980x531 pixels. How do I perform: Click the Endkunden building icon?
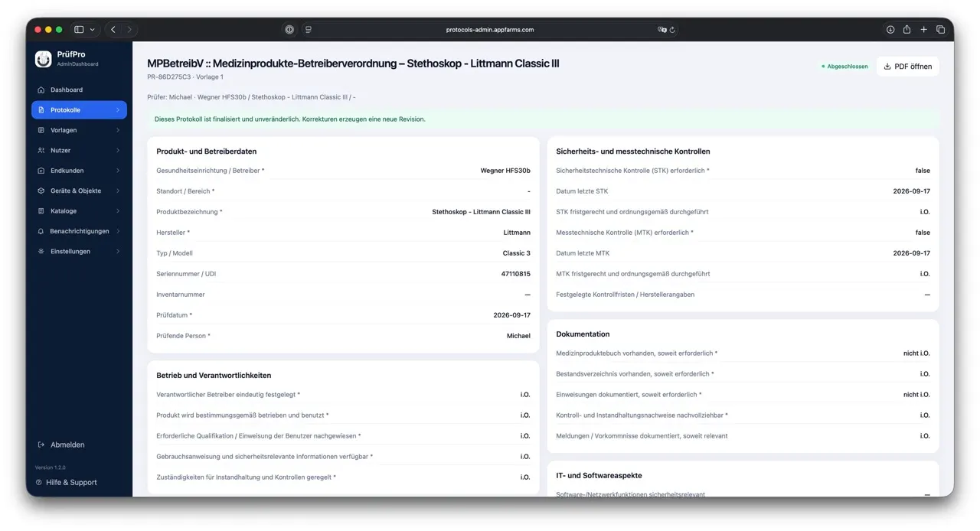coord(41,171)
